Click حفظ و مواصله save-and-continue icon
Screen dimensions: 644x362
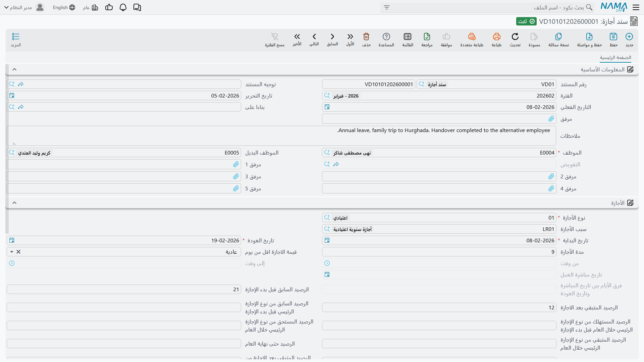click(589, 37)
